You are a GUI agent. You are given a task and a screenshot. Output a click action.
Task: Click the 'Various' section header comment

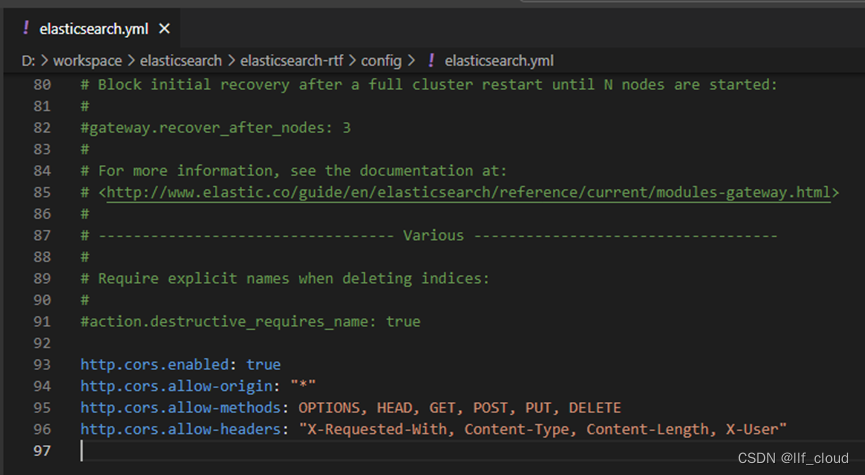[x=429, y=236]
